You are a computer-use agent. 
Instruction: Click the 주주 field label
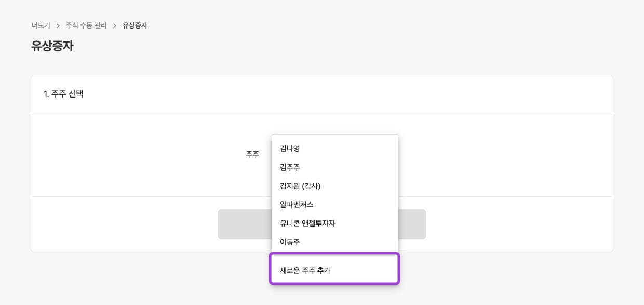[x=252, y=155]
